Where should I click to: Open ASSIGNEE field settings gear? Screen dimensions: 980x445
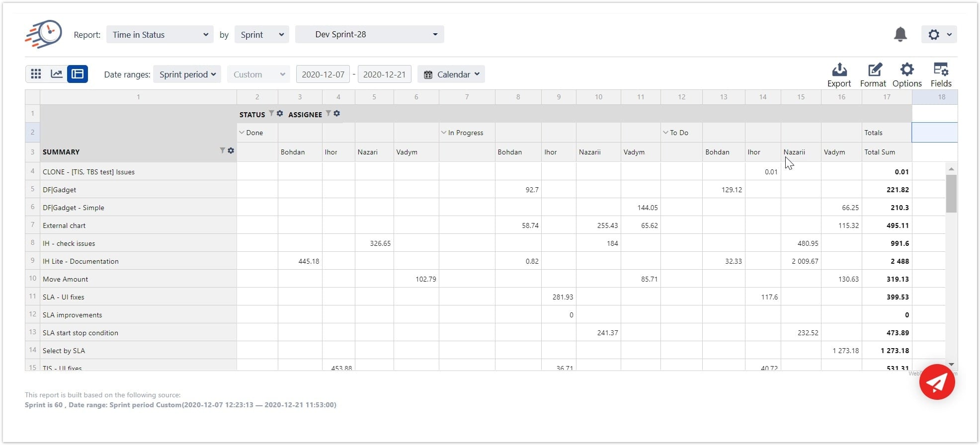(336, 113)
